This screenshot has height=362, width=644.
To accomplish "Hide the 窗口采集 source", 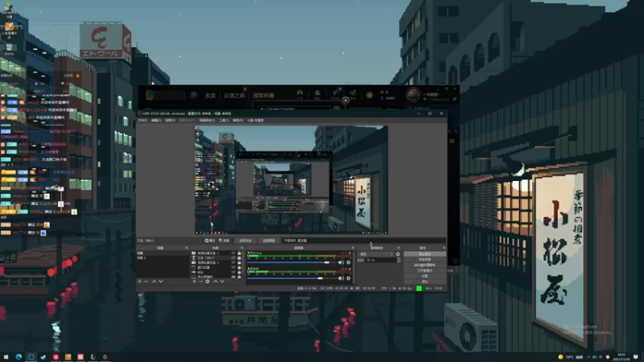I will [x=233, y=267].
